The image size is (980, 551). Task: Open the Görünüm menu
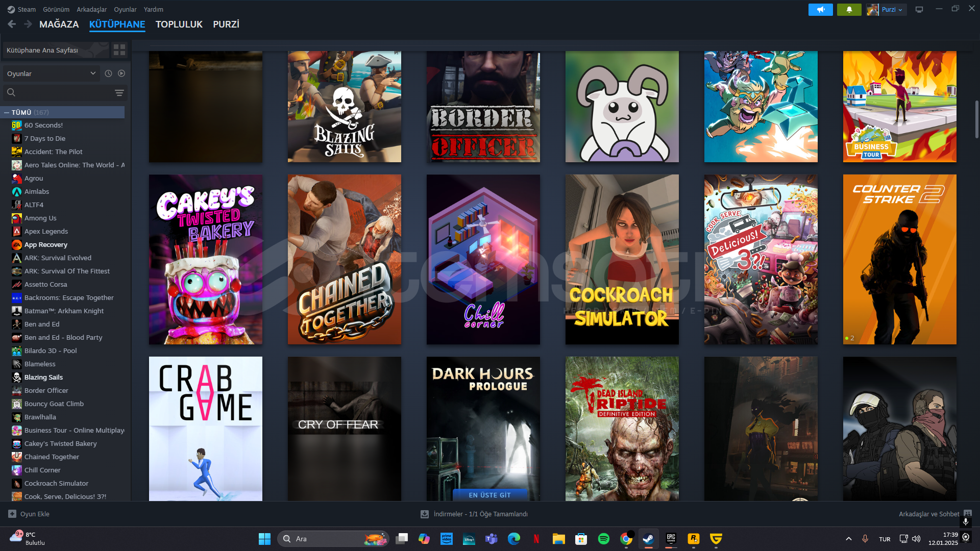tap(56, 9)
